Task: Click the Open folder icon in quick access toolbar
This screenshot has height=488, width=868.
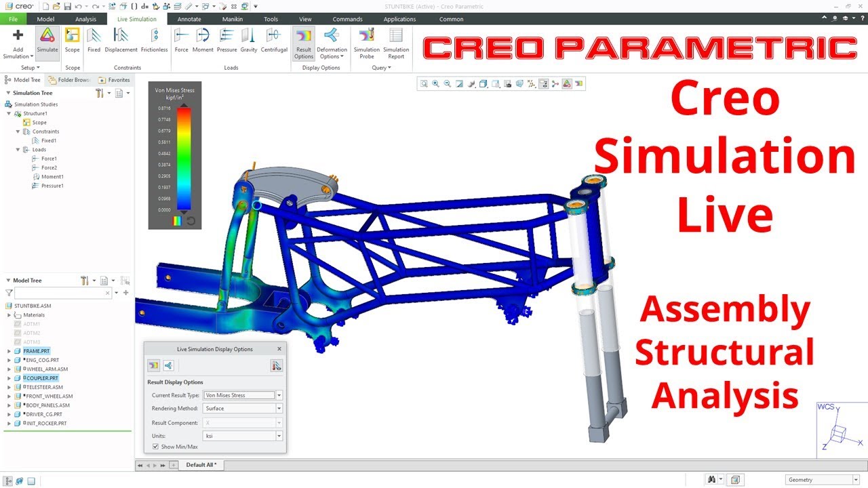Action: click(56, 6)
